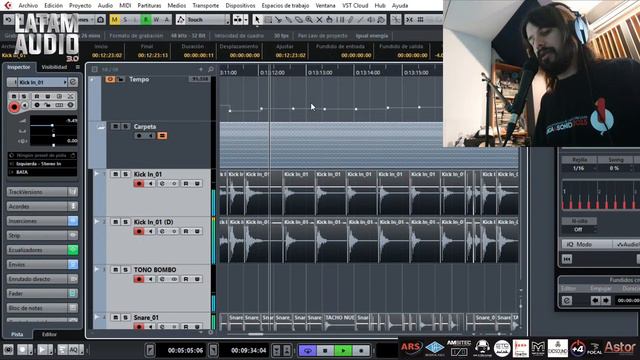
Task: Open the iQ Modo Off dropdown
Action: [579, 229]
